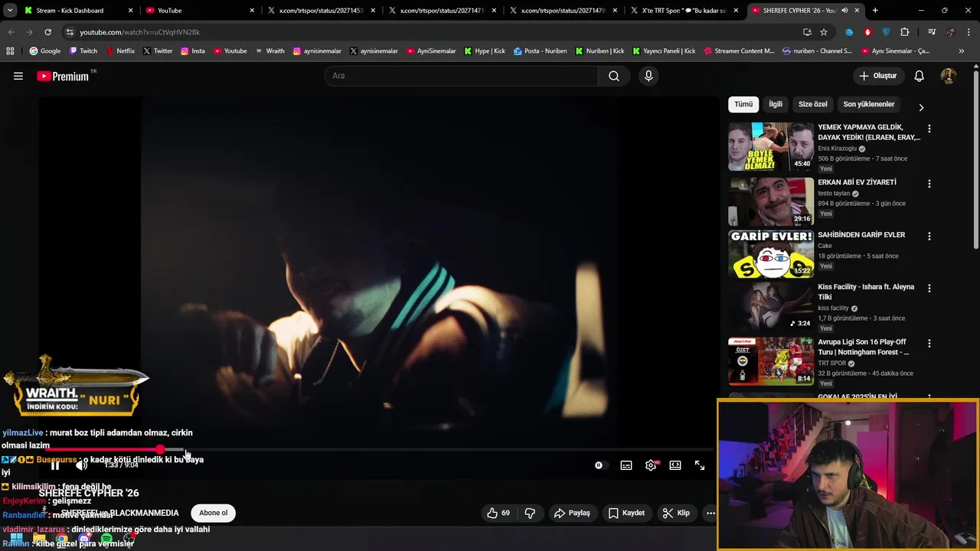Open Insta bookmark
This screenshot has height=551, width=980.
coord(192,51)
